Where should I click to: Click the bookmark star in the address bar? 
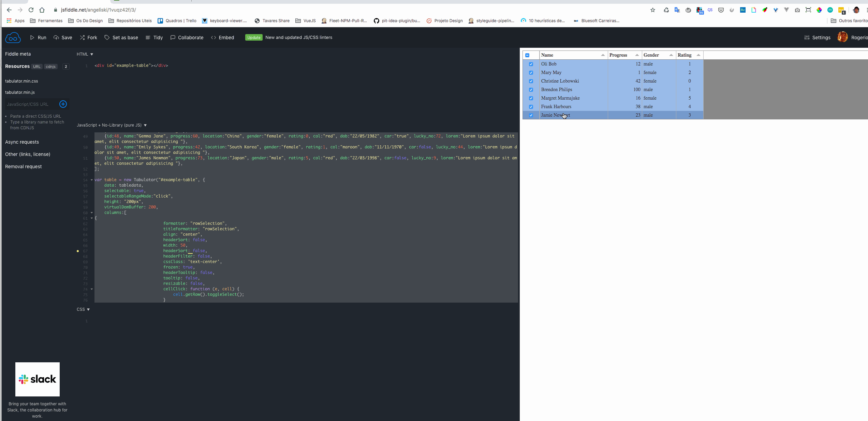tap(652, 10)
